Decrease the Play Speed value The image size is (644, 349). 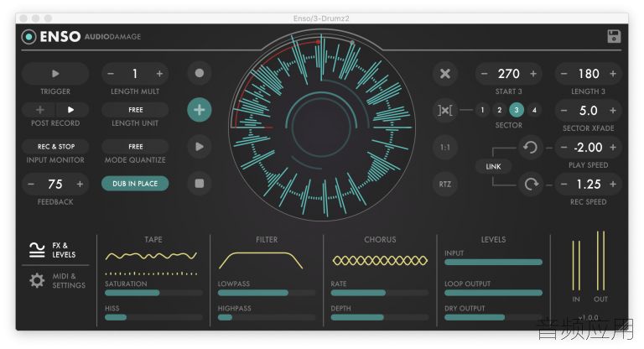coord(563,147)
